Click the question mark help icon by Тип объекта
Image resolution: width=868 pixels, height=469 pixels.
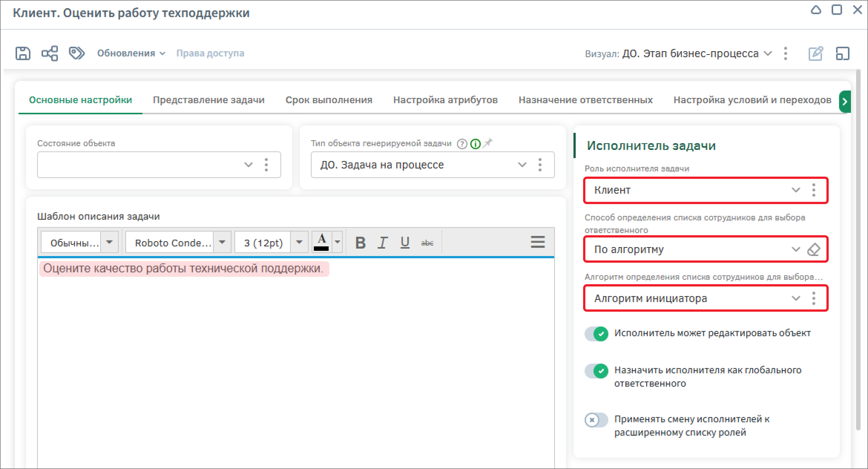pyautogui.click(x=462, y=144)
